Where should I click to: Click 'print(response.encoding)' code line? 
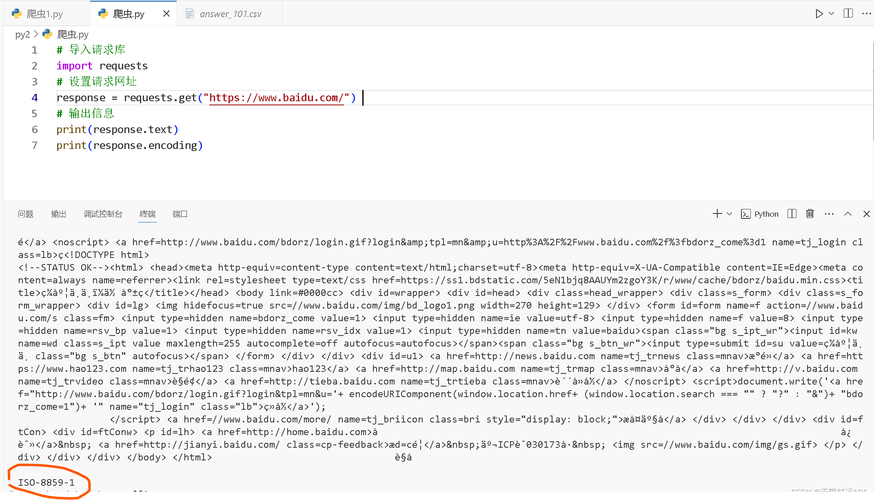tap(129, 145)
